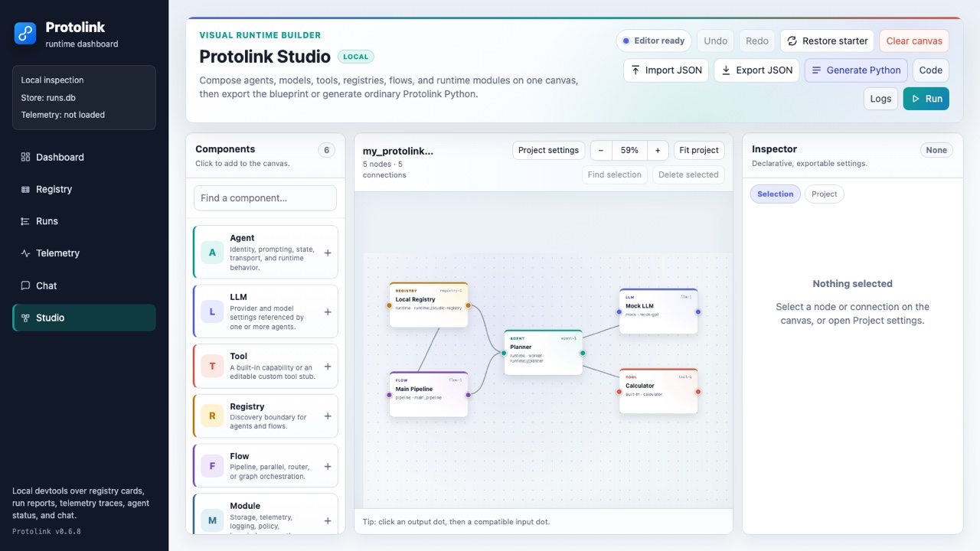Viewport: 980px width, 551px height.
Task: Click the Undo button
Action: (715, 41)
